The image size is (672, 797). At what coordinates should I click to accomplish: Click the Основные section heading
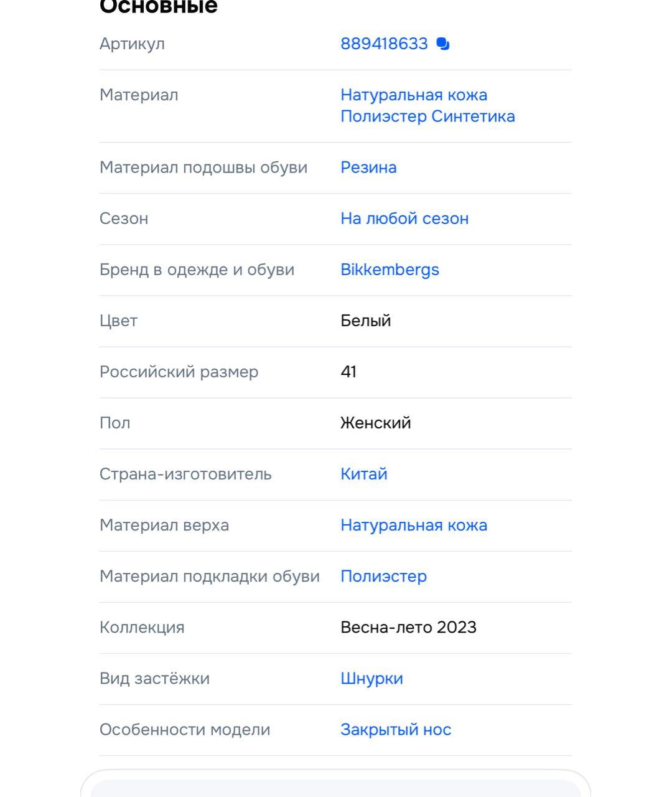(157, 6)
